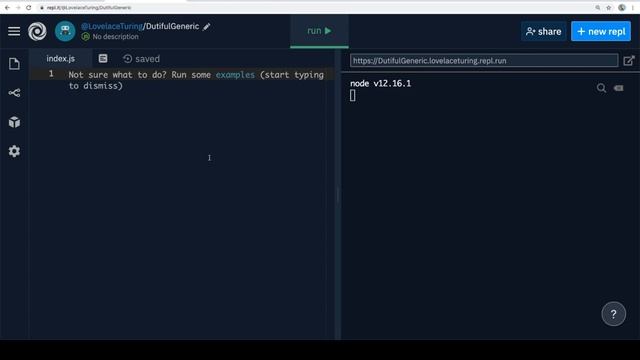Bookmark the page with the star icon
640x360 pixels.
(609, 8)
